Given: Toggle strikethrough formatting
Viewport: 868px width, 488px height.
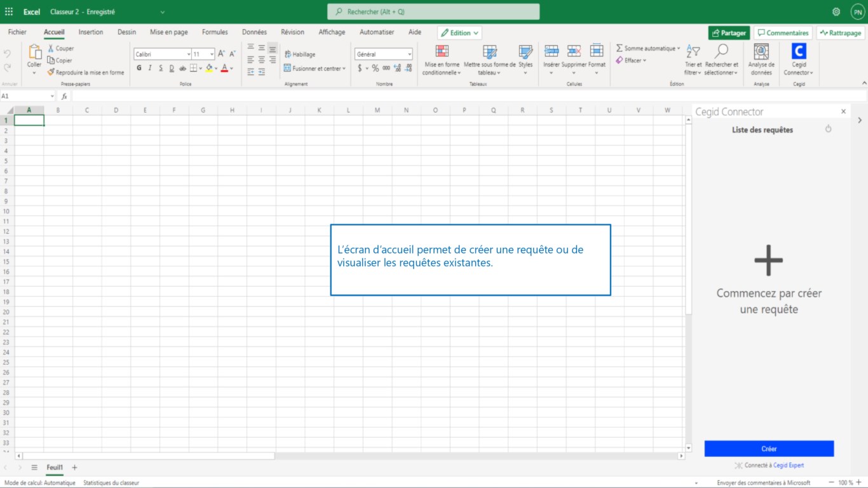Looking at the screenshot, I should coord(183,68).
